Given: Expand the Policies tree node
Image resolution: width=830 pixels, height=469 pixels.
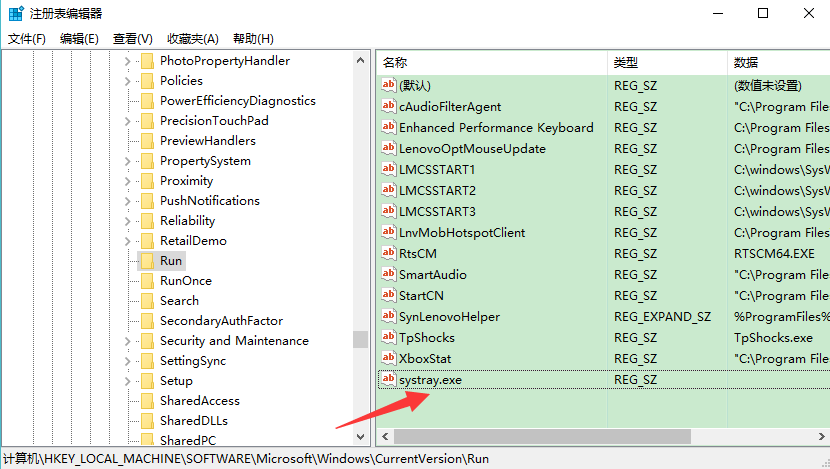Looking at the screenshot, I should [x=127, y=82].
